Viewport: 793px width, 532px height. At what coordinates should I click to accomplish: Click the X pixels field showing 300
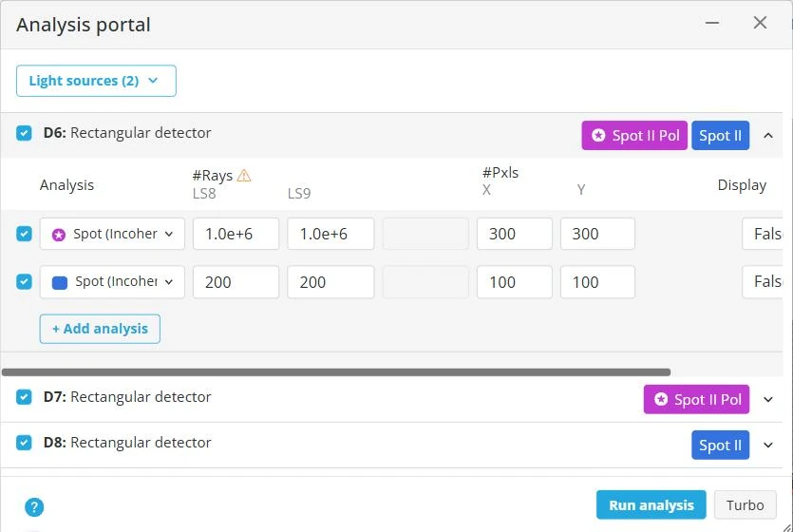click(x=515, y=234)
